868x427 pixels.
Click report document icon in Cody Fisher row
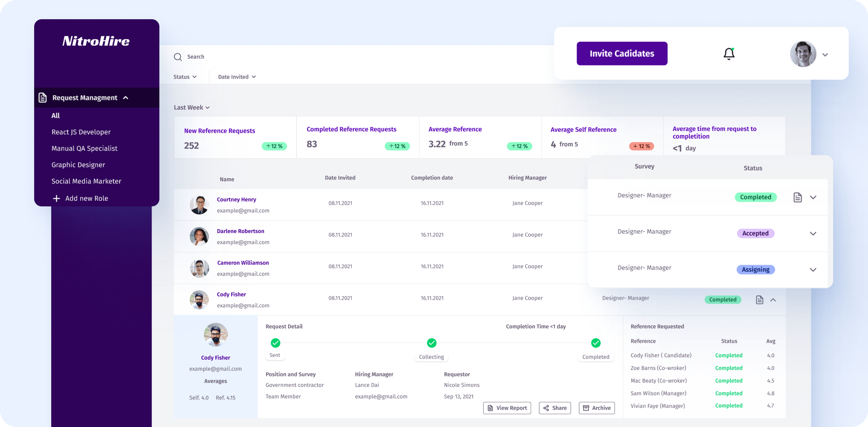coord(759,300)
